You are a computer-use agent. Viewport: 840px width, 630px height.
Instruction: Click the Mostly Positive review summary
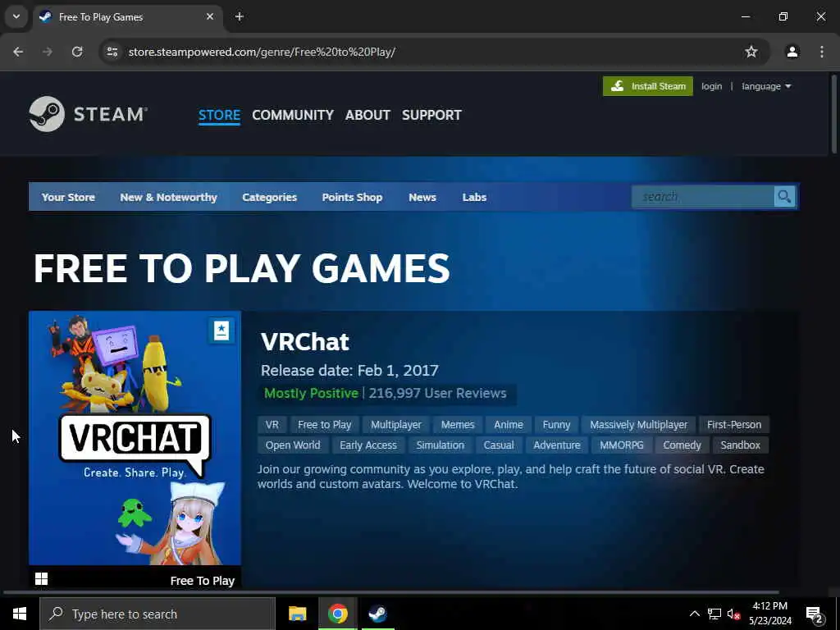click(x=311, y=393)
